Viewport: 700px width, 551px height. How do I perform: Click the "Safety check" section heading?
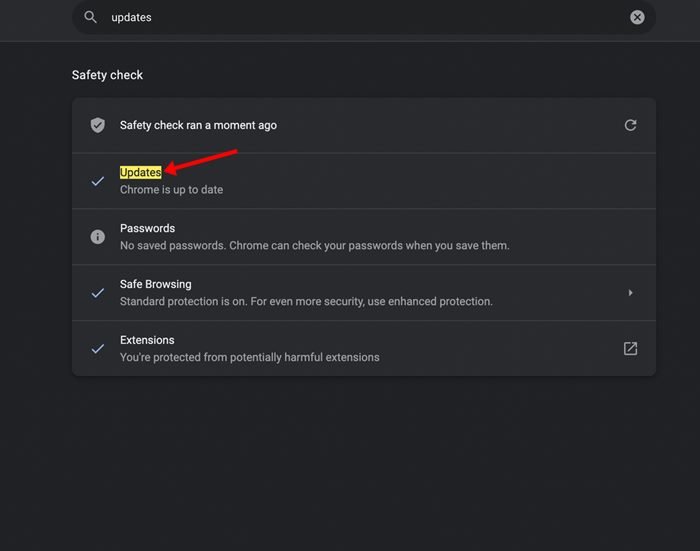click(x=107, y=75)
